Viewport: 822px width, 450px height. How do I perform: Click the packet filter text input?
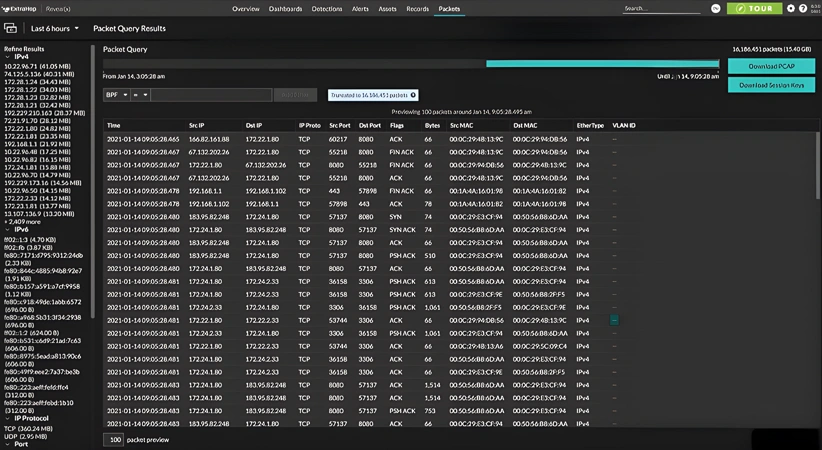(x=211, y=95)
